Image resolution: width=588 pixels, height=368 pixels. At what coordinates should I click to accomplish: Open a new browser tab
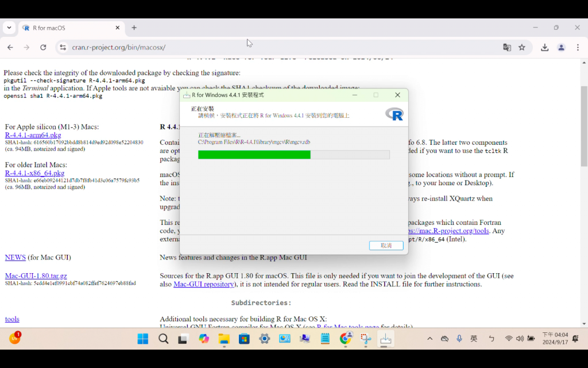[x=134, y=28]
